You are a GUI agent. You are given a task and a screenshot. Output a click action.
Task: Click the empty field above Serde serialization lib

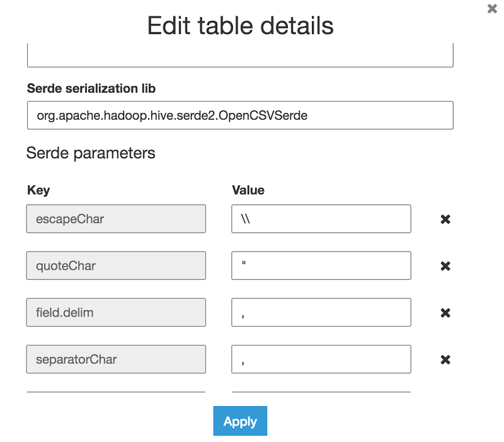pos(240,55)
